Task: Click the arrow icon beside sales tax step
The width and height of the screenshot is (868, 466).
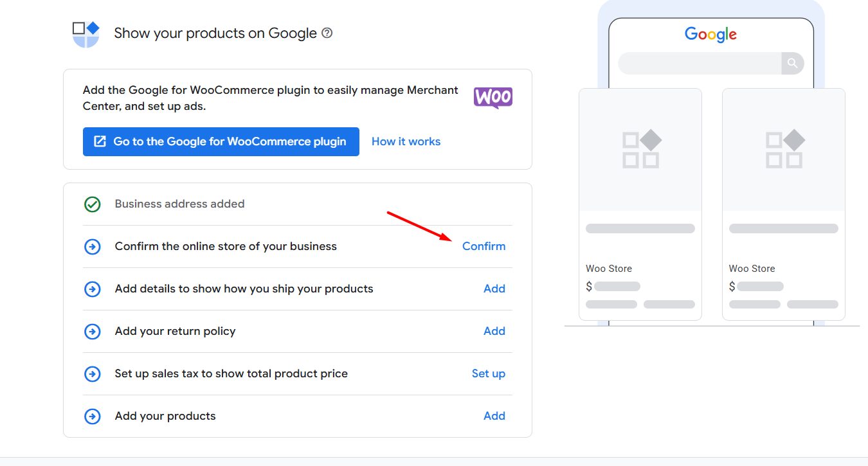Action: pyautogui.click(x=93, y=373)
